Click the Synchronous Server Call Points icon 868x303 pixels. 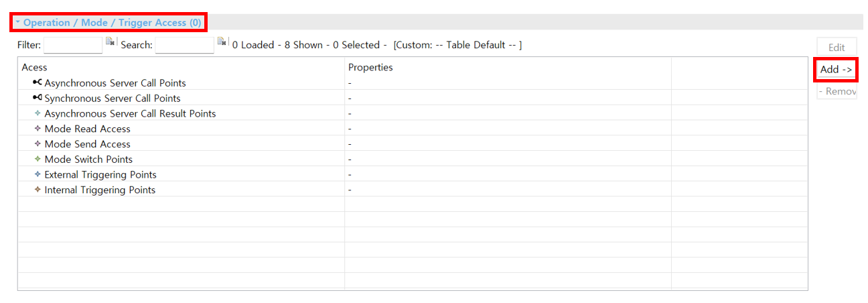tap(38, 98)
